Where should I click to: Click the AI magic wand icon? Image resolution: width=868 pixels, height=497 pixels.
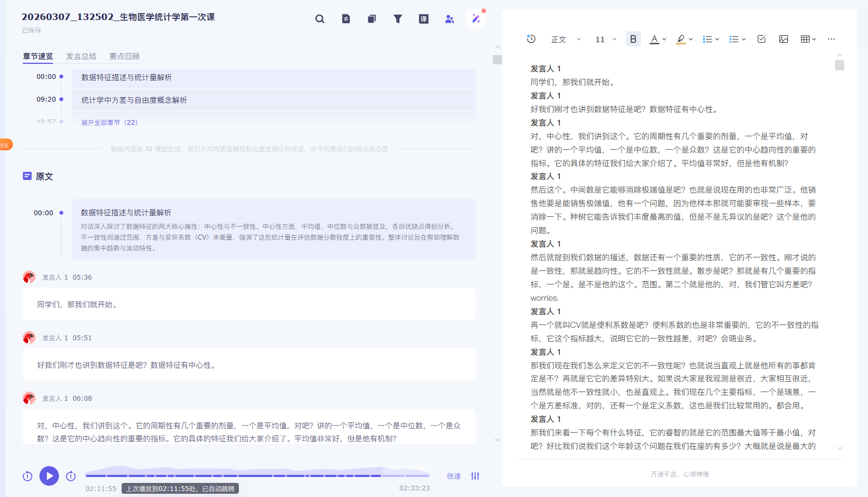coord(476,19)
